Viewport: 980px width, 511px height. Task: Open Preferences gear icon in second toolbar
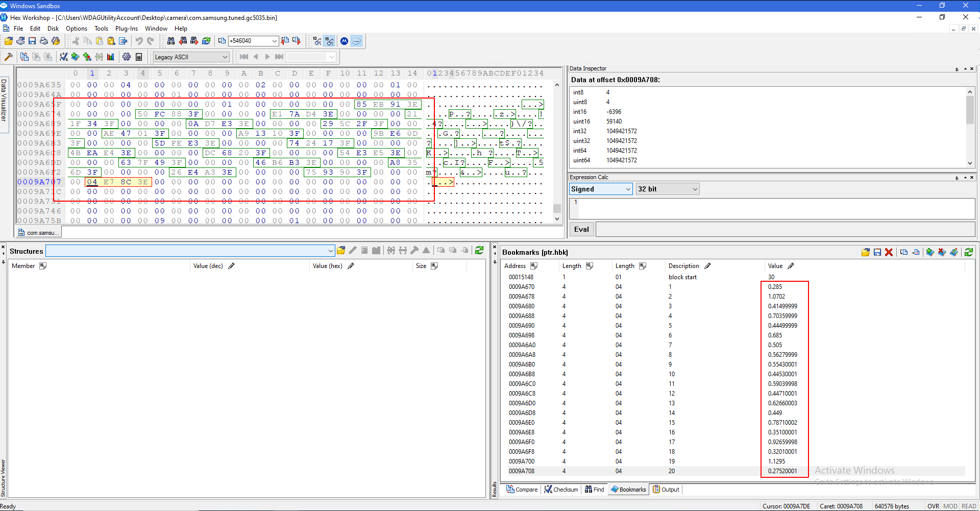tap(127, 57)
